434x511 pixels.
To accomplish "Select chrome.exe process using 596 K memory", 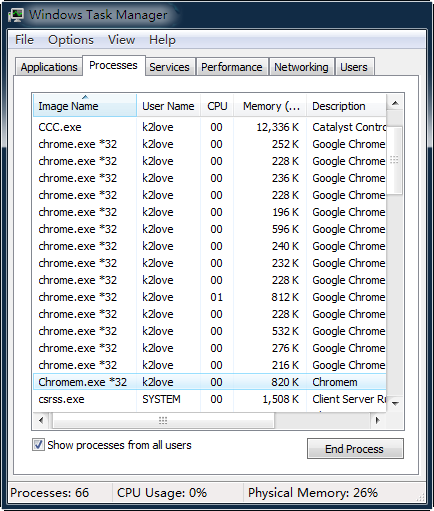I will pos(209,229).
